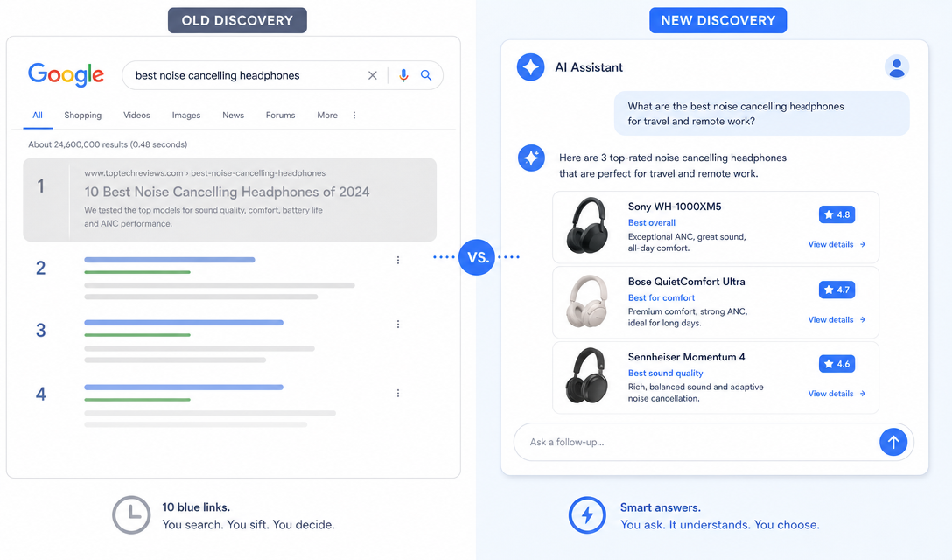
Task: Clear the Google search box with X
Action: point(372,75)
